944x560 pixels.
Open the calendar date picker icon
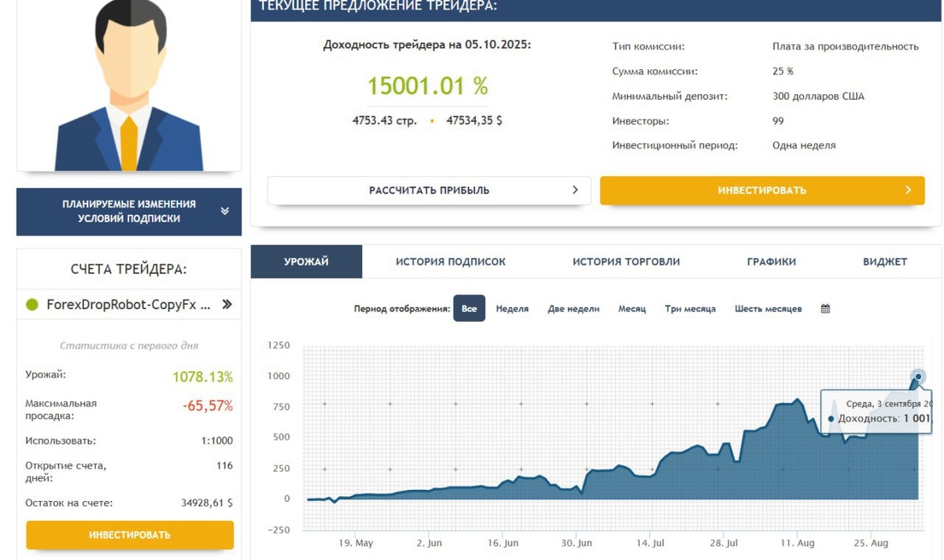pyautogui.click(x=825, y=309)
